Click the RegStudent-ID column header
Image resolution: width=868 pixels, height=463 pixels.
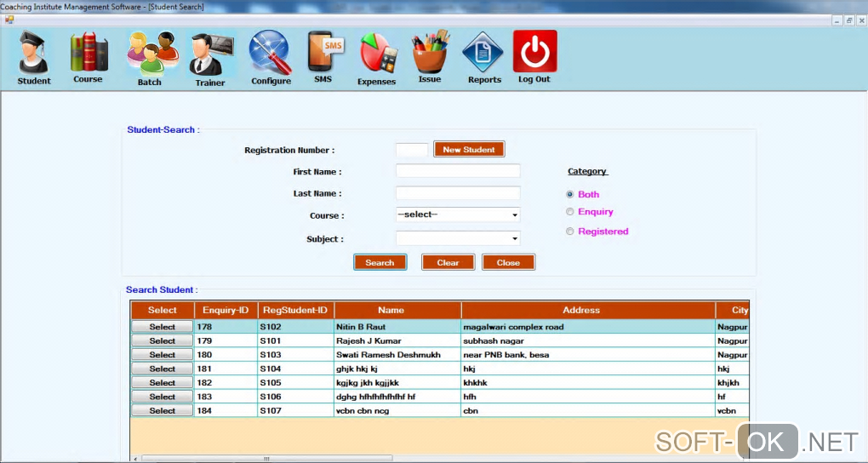coord(295,310)
